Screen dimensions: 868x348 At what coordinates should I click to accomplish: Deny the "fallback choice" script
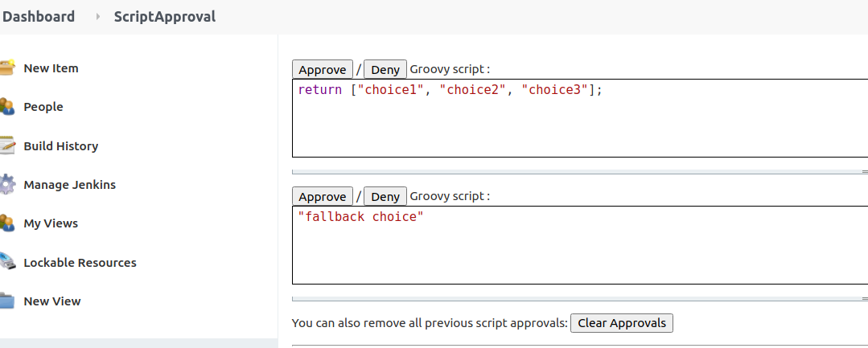point(385,197)
